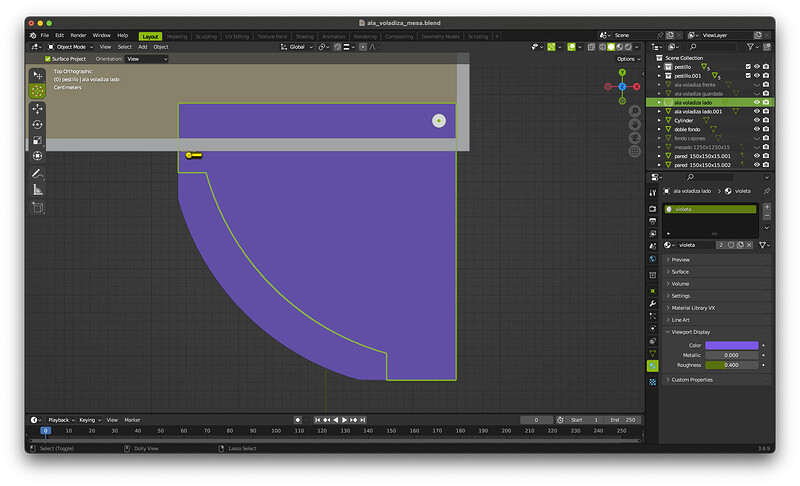
Task: Adjust the Roughness slider value
Action: pyautogui.click(x=732, y=365)
